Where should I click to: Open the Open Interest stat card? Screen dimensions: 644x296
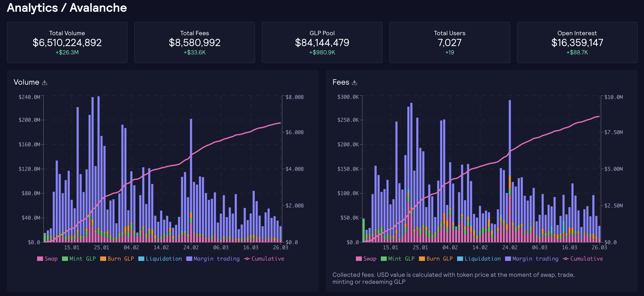point(577,42)
